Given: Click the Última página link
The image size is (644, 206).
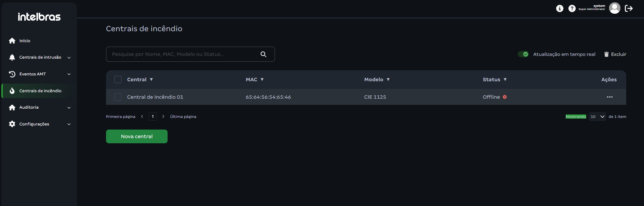Looking at the screenshot, I should point(183,117).
